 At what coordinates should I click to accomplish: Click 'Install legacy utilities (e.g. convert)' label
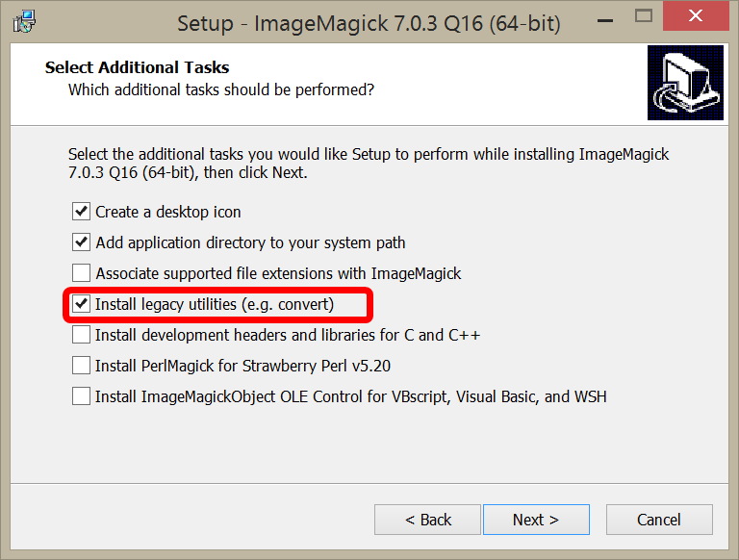[x=215, y=304]
